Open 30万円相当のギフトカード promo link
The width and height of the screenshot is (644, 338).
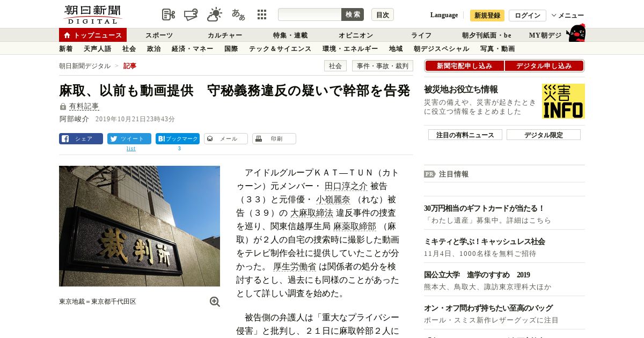(484, 208)
